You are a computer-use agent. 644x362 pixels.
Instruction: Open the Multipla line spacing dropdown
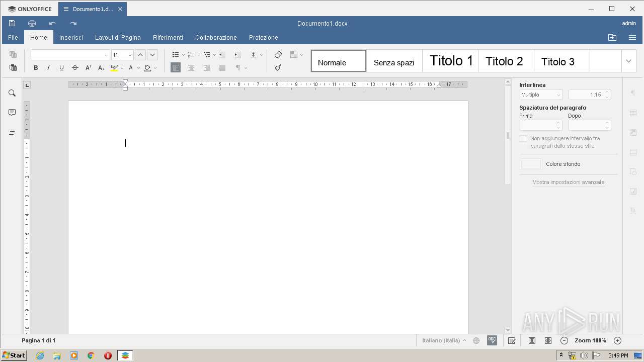point(541,95)
